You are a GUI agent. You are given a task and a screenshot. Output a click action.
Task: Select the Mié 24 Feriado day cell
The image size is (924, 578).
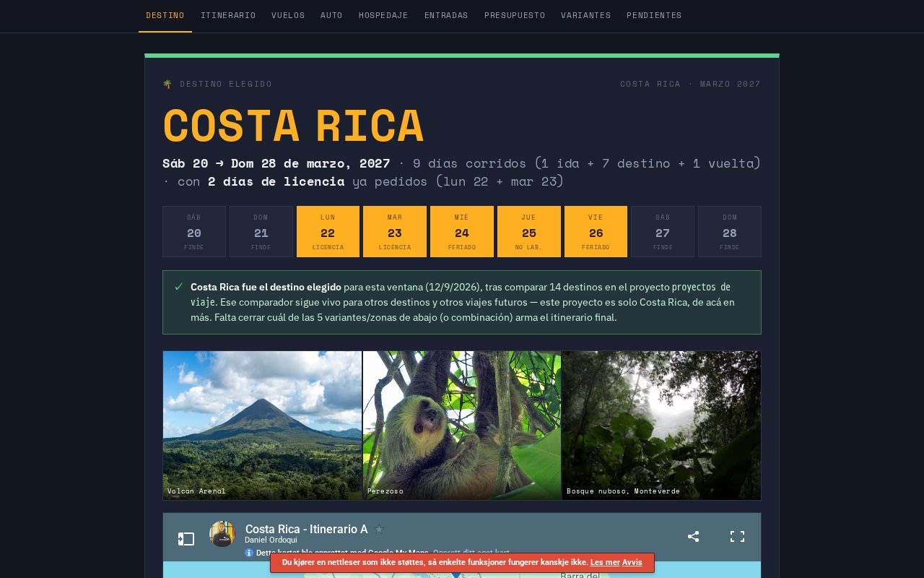pos(462,231)
